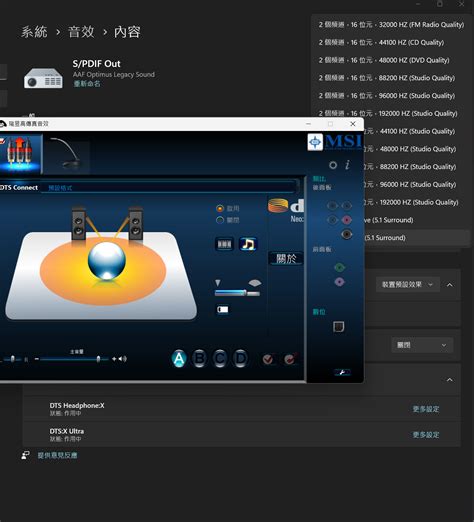Adjust the 主音量 main volume slider

[74, 359]
